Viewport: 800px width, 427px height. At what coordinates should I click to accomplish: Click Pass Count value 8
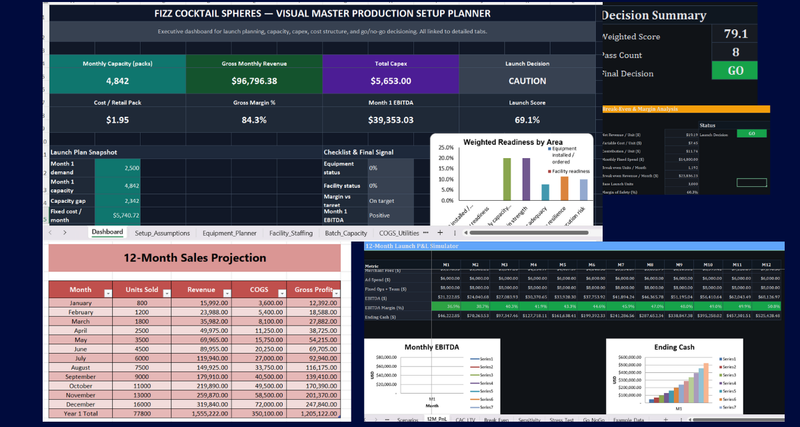[735, 52]
